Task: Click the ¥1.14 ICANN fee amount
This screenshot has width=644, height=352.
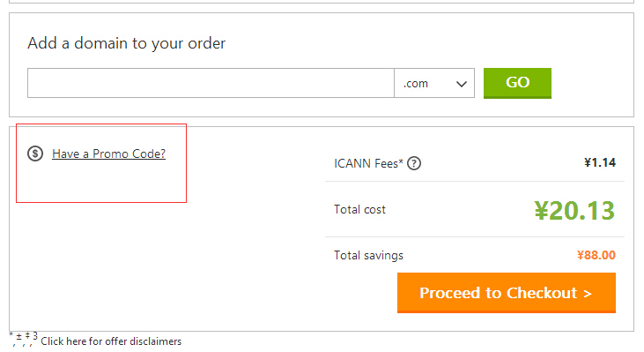Action: point(600,162)
